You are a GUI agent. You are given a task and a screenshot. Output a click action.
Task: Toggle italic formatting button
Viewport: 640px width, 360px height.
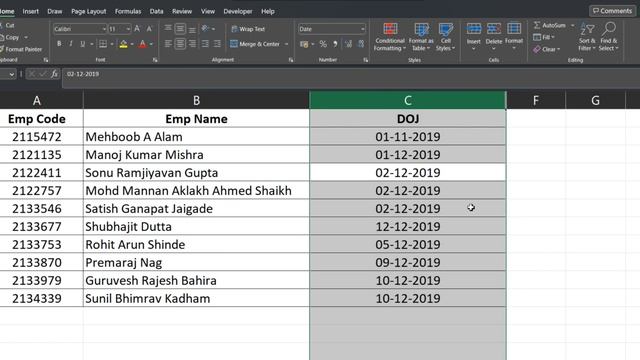[71, 44]
